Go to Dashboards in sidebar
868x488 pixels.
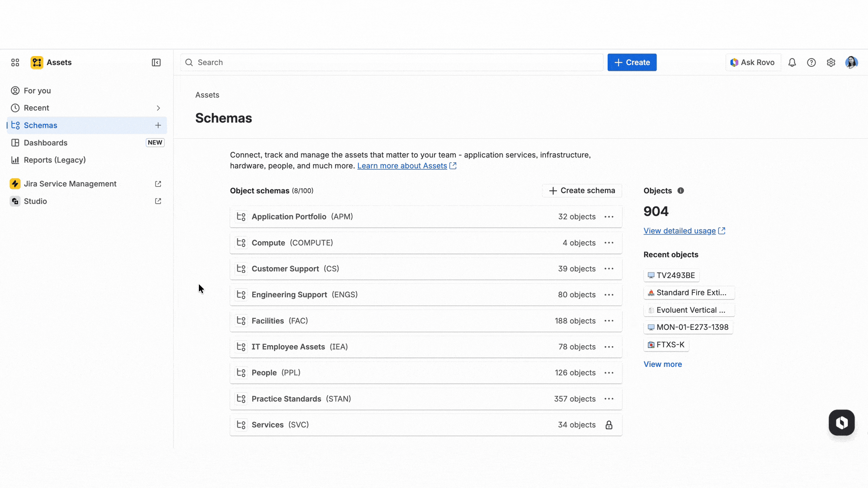46,143
